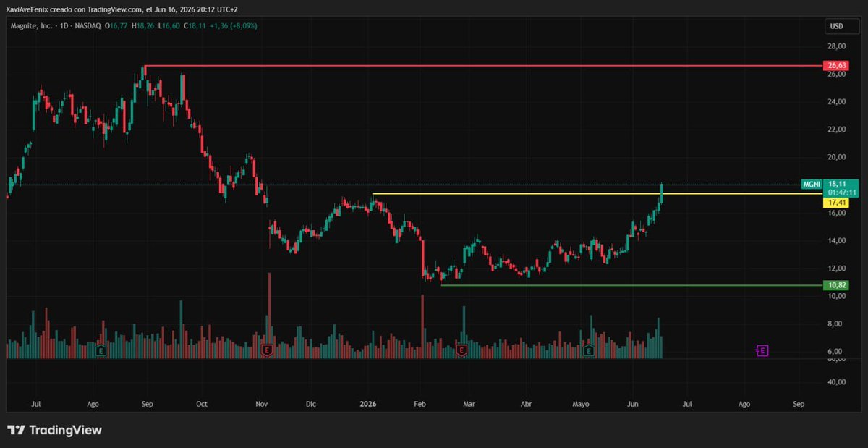Click the close value C18,11

coord(195,25)
